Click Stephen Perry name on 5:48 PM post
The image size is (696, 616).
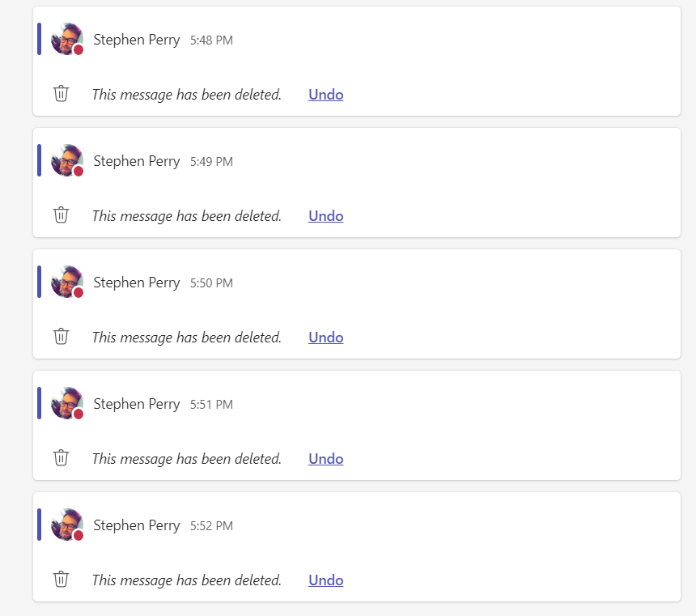[136, 40]
